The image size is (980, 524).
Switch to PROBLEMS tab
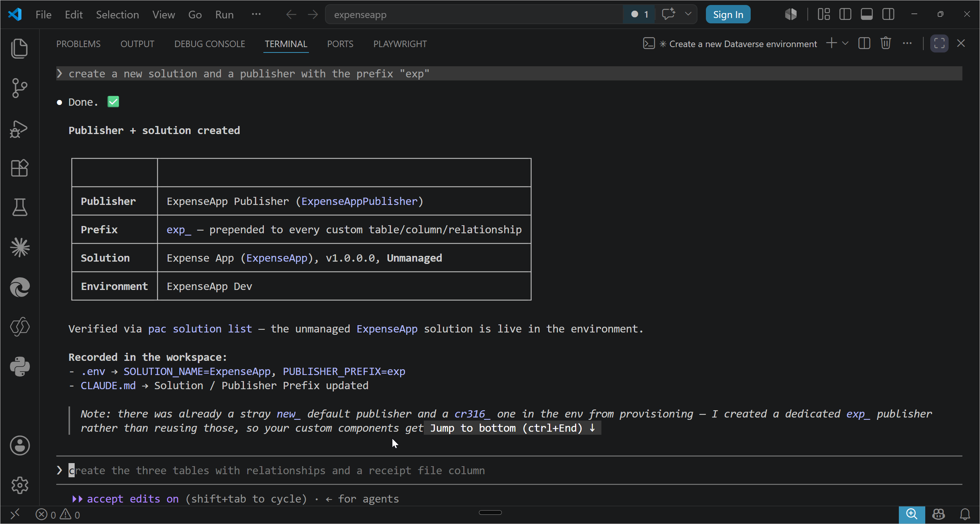click(x=78, y=44)
